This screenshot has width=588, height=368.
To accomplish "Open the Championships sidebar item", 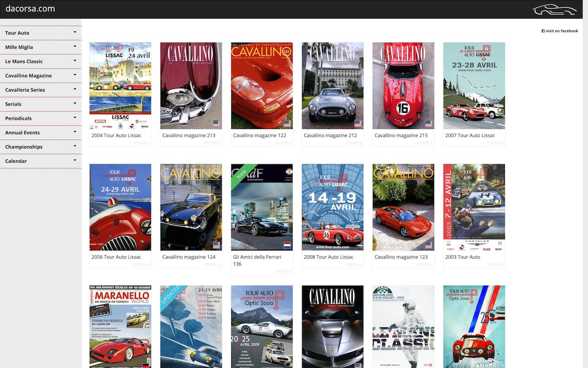I will coord(41,147).
